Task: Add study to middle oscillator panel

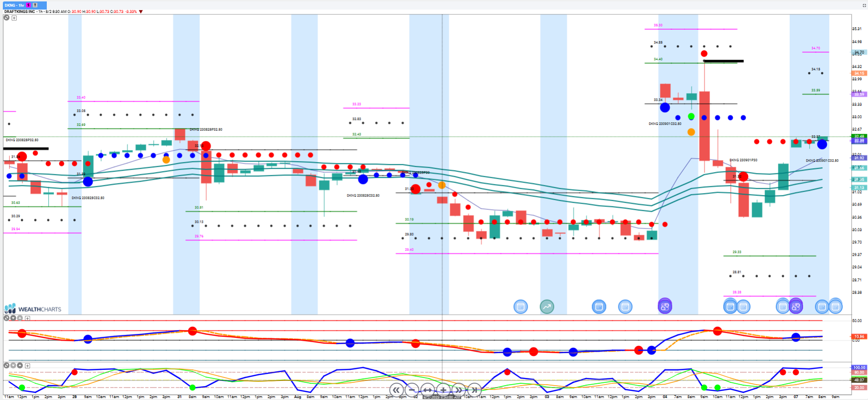Action: click(x=28, y=318)
